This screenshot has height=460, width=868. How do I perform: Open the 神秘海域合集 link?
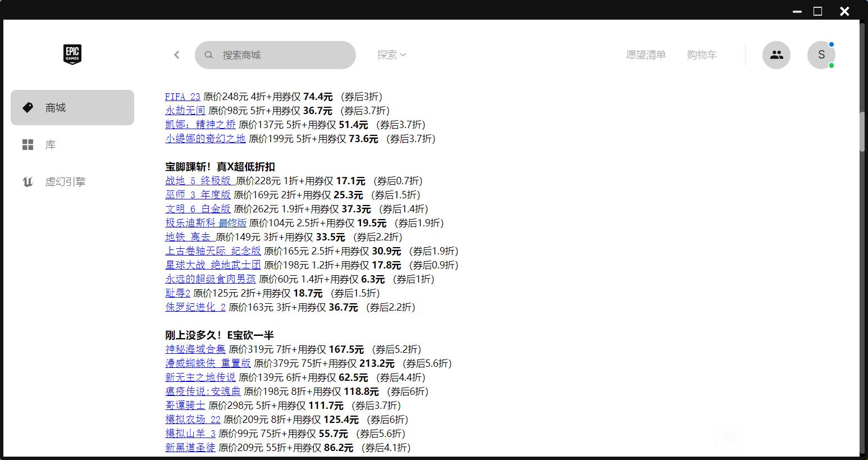pos(195,349)
